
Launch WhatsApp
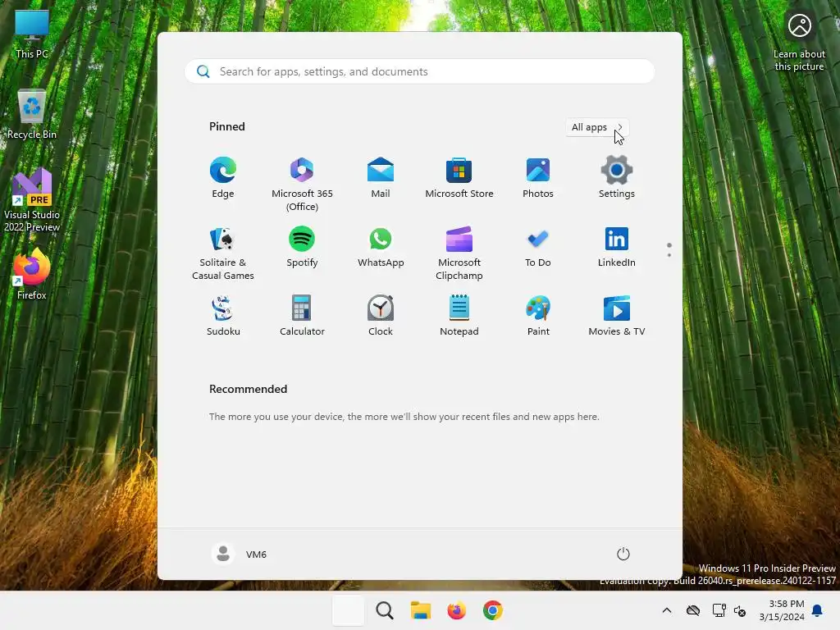point(381,247)
